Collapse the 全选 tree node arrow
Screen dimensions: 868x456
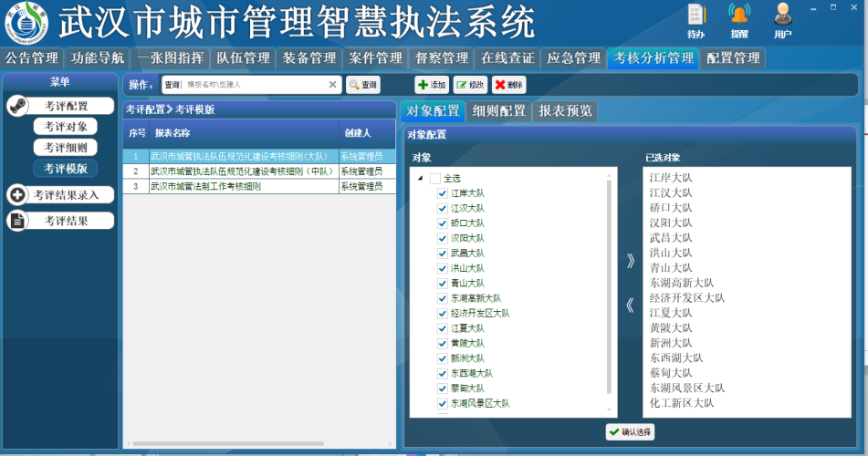coord(420,179)
